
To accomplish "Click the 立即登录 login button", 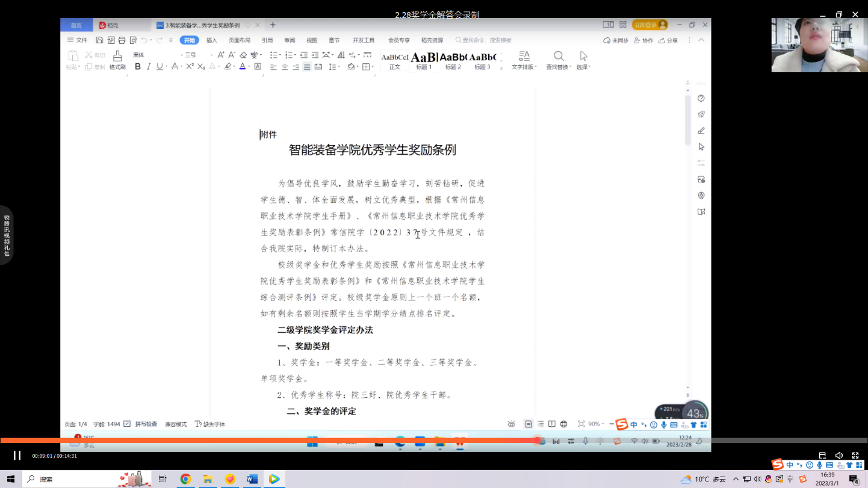I will [649, 25].
